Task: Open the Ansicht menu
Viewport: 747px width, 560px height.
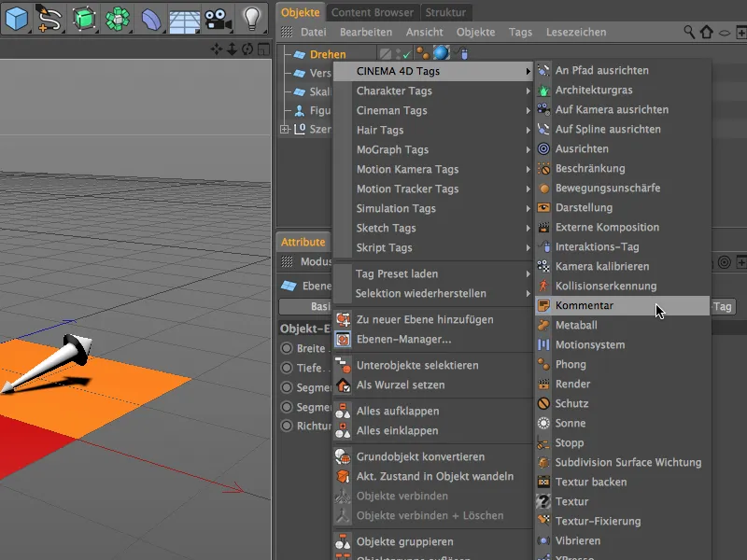Action: coord(425,33)
